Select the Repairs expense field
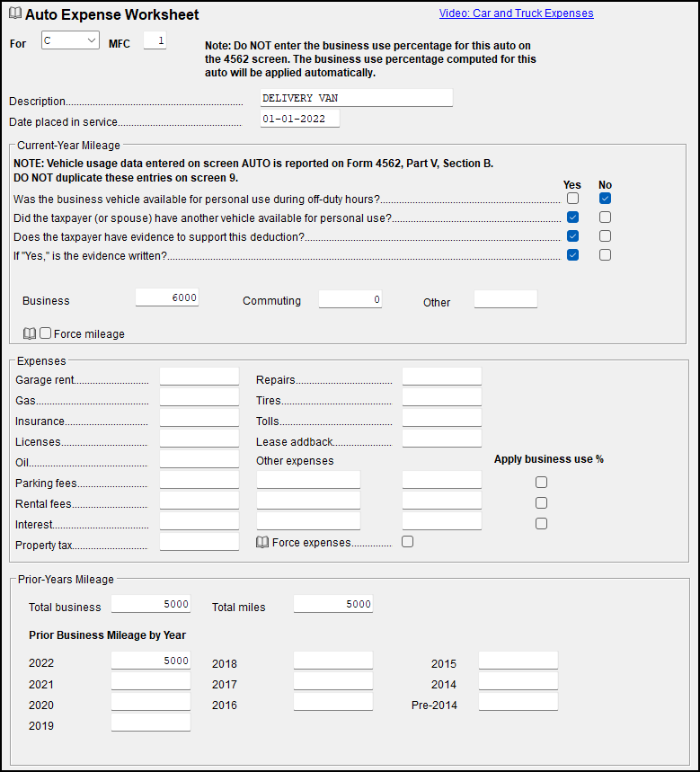This screenshot has width=700, height=772. click(x=442, y=377)
